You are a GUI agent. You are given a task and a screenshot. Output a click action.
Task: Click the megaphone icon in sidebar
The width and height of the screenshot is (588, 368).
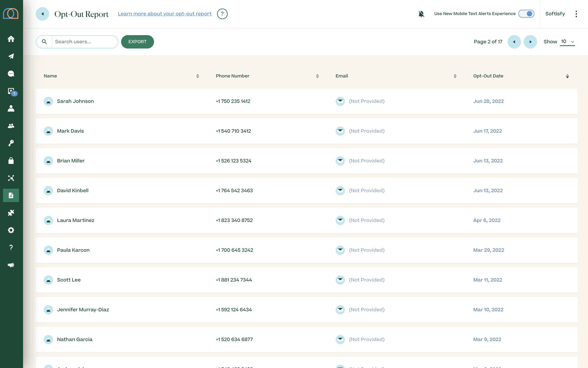[11, 265]
